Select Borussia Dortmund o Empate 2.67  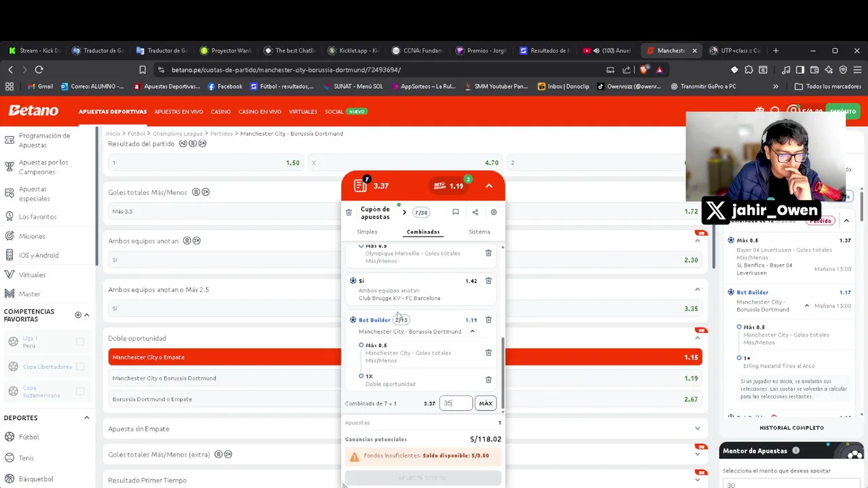(x=405, y=399)
